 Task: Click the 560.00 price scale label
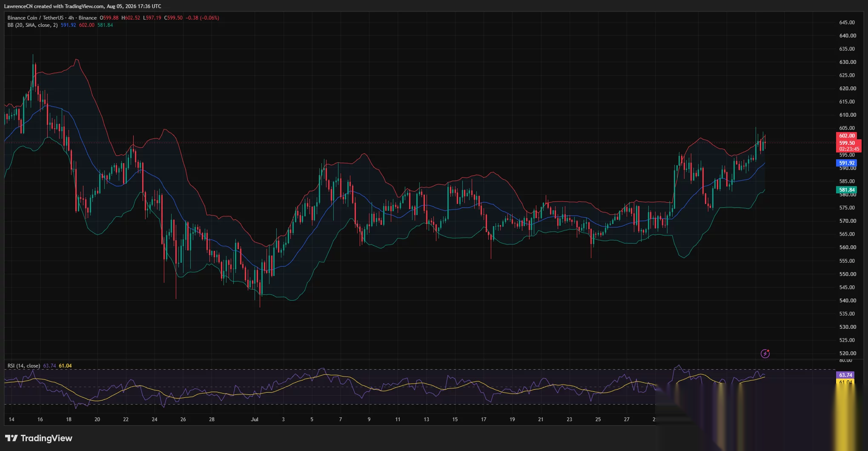(847, 247)
